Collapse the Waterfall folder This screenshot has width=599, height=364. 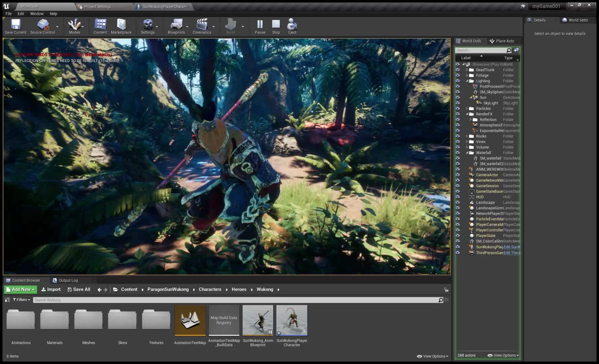pos(467,153)
